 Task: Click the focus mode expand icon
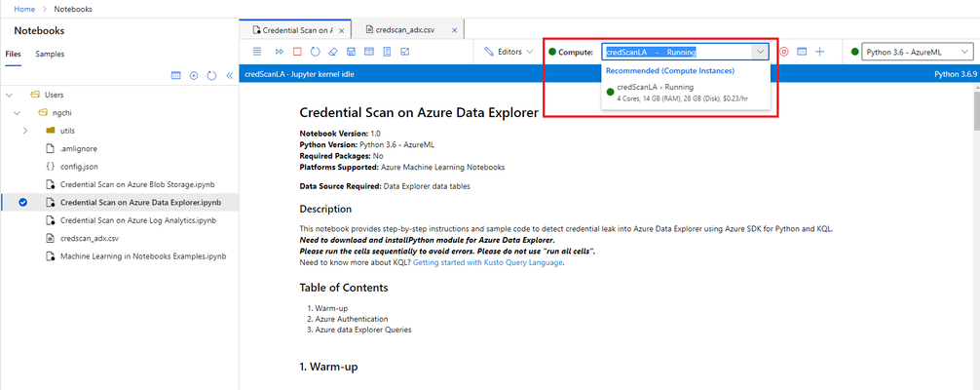(x=405, y=52)
